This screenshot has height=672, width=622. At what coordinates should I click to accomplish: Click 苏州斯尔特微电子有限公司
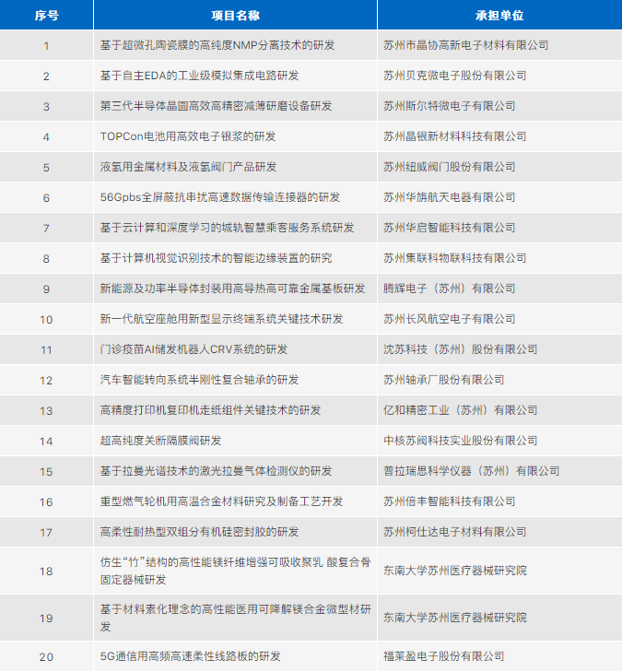[x=449, y=106]
